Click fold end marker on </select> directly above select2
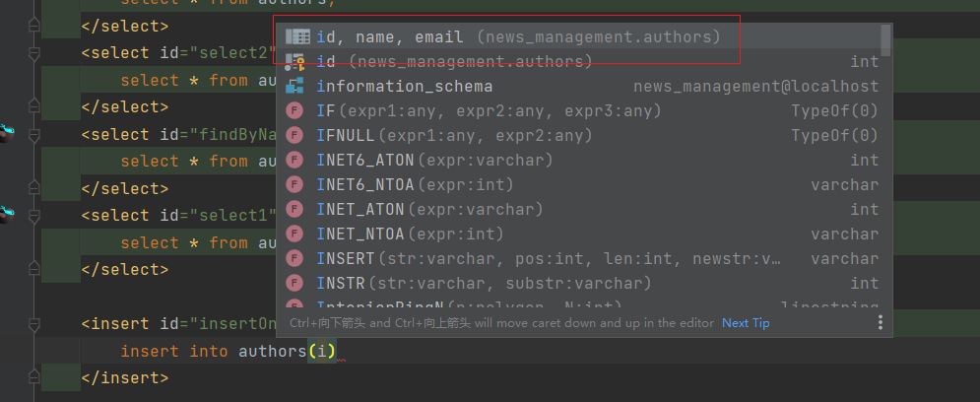The height and width of the screenshot is (402, 980). [x=34, y=26]
